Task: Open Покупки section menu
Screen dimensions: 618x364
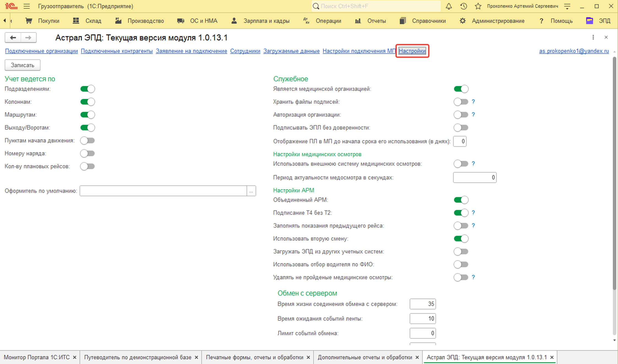Action: (x=42, y=21)
